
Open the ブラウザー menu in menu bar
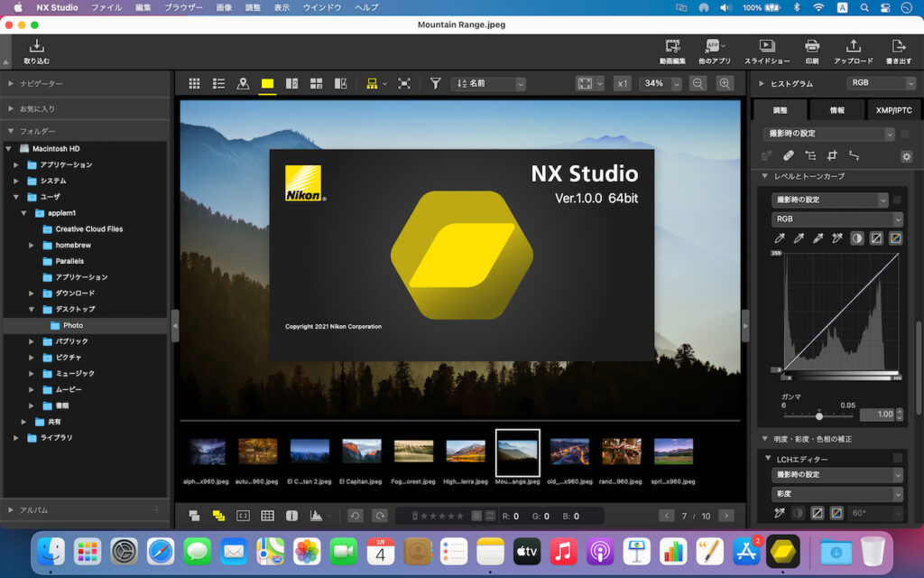coord(183,7)
